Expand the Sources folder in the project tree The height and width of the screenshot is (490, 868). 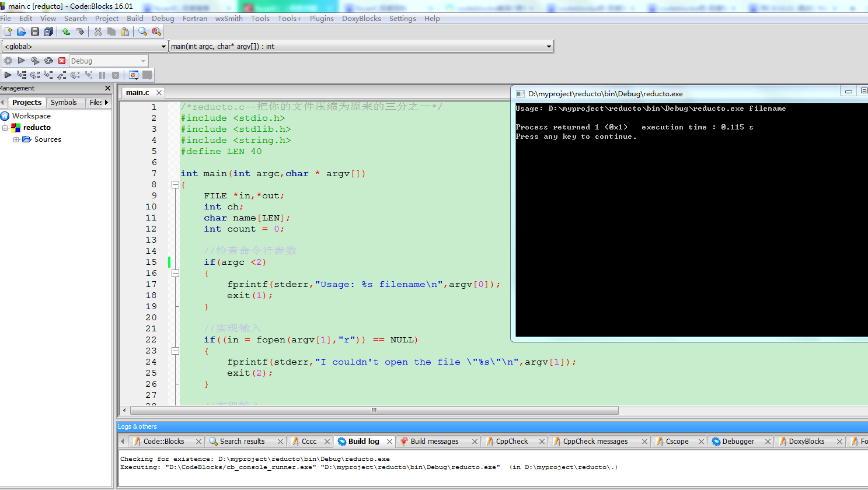tap(16, 139)
